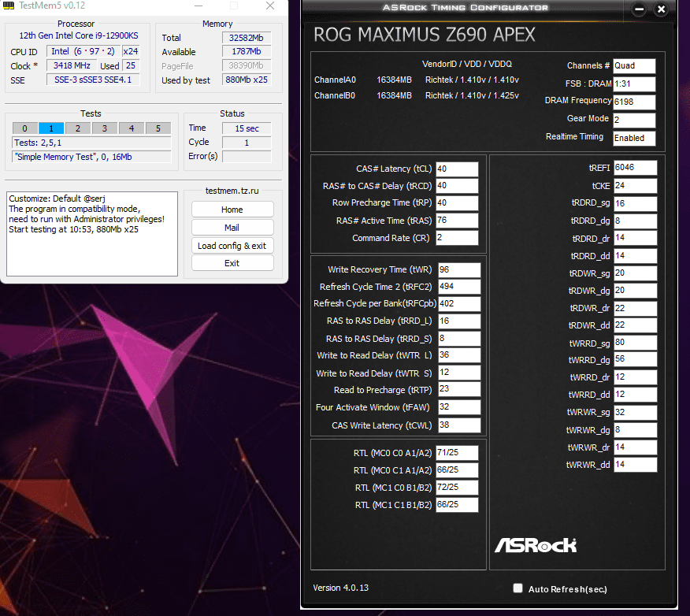Click the Row Precharge Time (tRP) field

[457, 203]
